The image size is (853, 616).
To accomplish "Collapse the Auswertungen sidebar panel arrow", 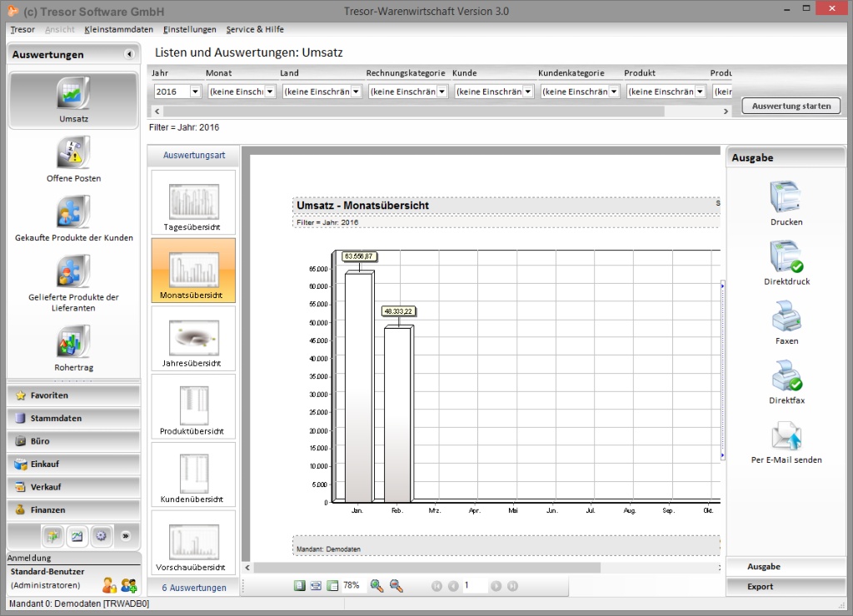I will (129, 54).
